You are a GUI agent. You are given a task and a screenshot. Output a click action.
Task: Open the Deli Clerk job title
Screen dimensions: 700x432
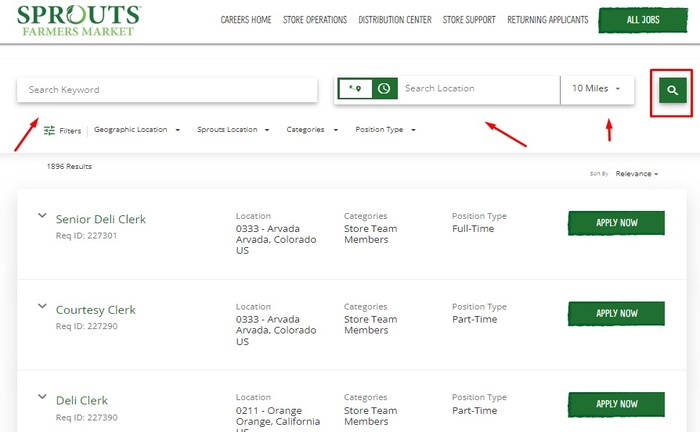[82, 400]
